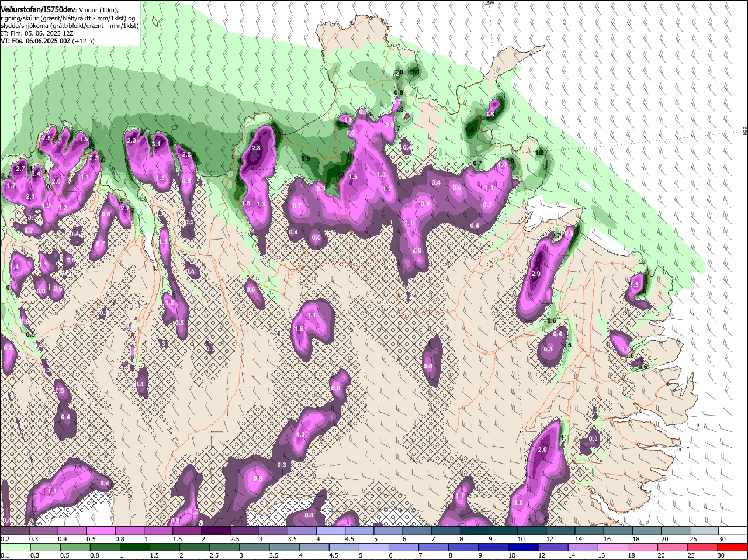
Task: Click the 2.9 snowfall value on the map
Action: 536,274
